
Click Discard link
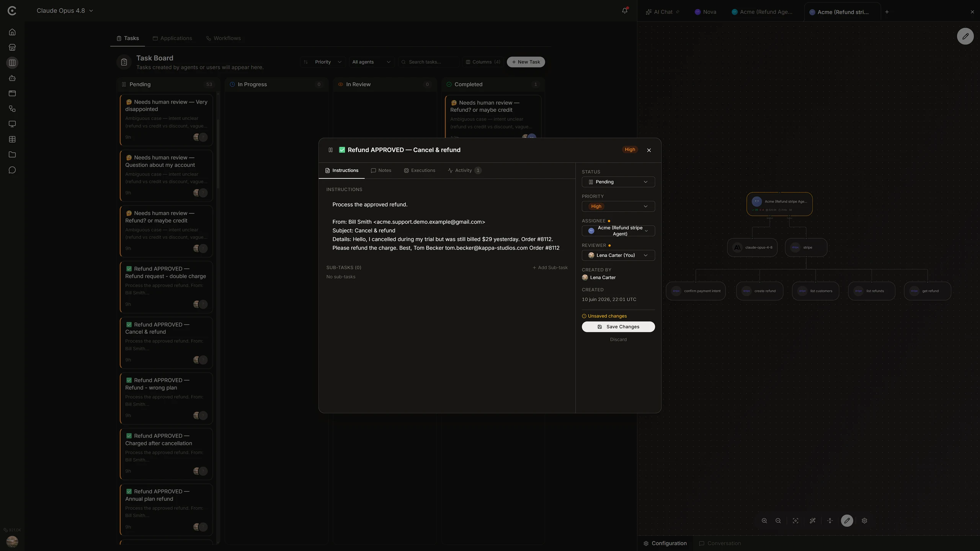(x=618, y=339)
